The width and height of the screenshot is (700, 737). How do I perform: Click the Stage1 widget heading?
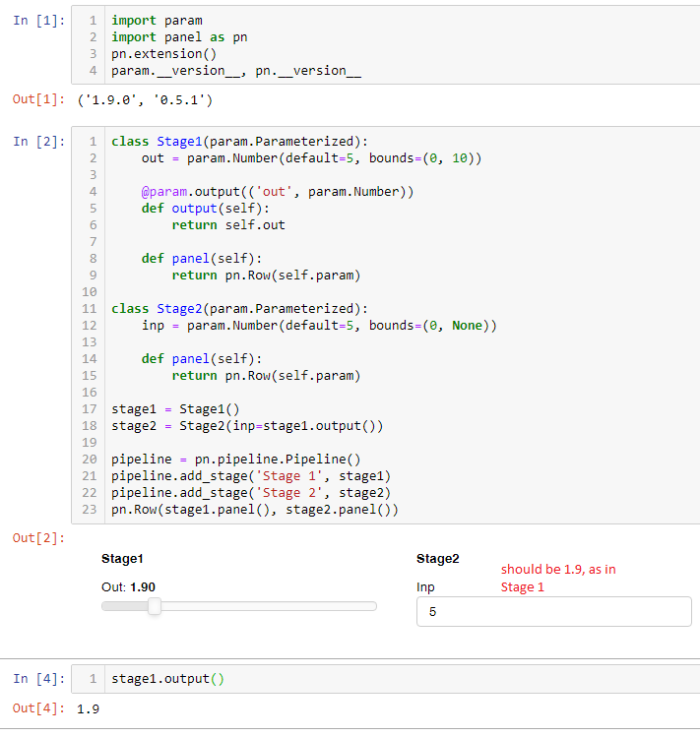point(122,559)
